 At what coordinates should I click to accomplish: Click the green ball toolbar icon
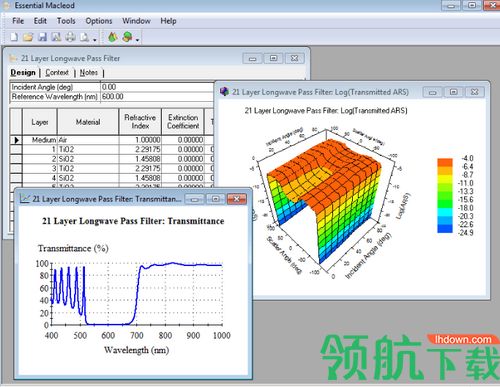tap(127, 37)
